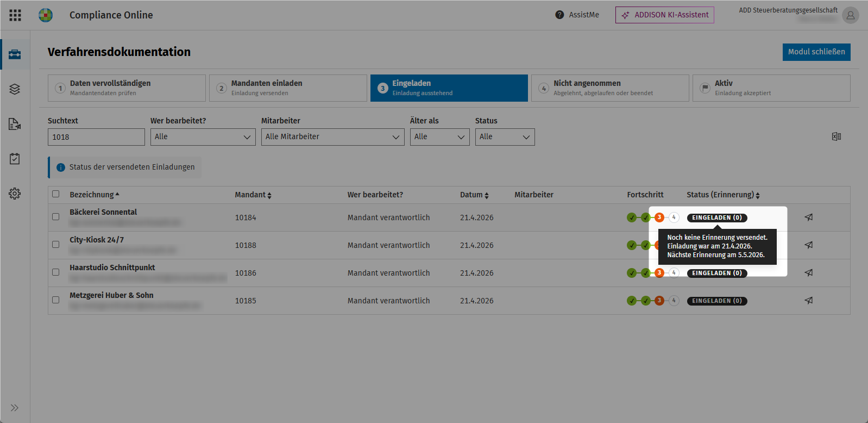Toggle the select-all checkbox in header
This screenshot has width=868, height=423.
(55, 194)
